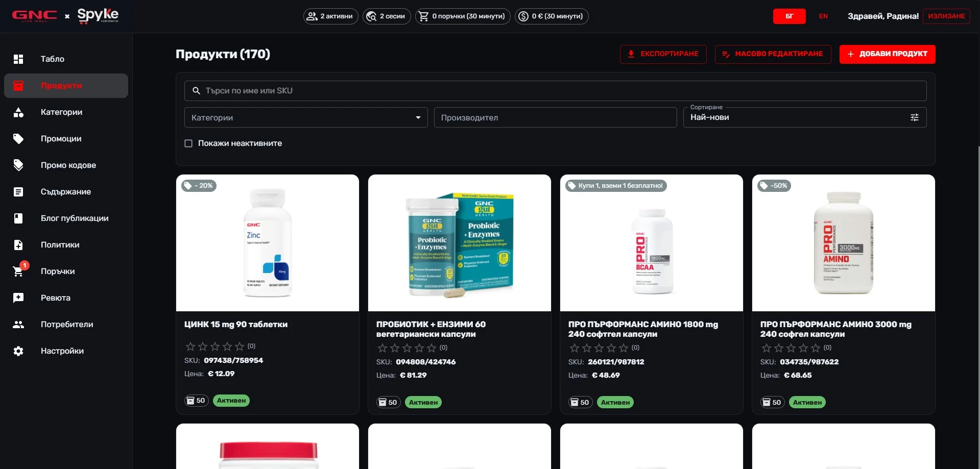Click the search magnifier icon
The width and height of the screenshot is (980, 469).
(196, 91)
